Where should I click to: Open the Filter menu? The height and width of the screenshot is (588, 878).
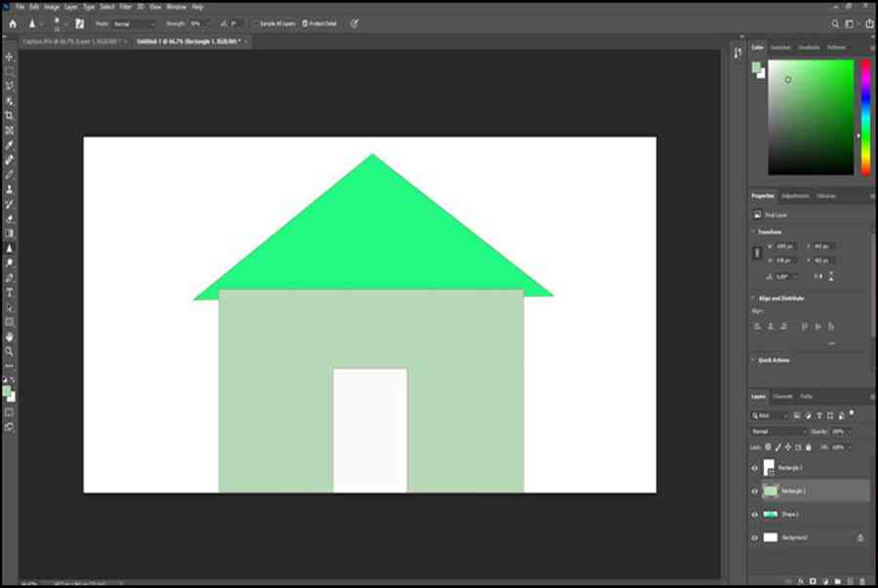click(126, 7)
